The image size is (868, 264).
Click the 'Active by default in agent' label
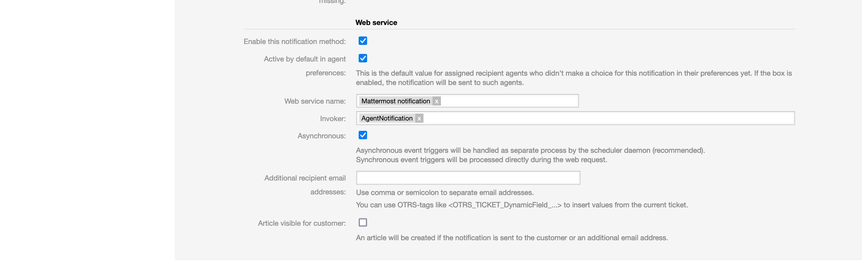click(304, 59)
